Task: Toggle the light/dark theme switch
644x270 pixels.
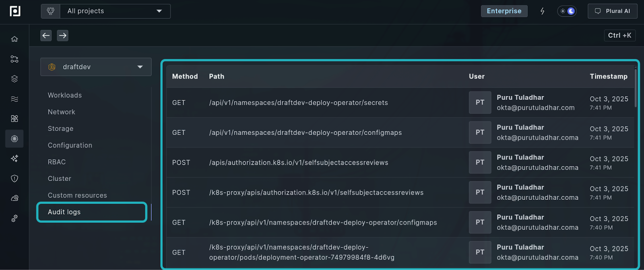Action: point(567,11)
